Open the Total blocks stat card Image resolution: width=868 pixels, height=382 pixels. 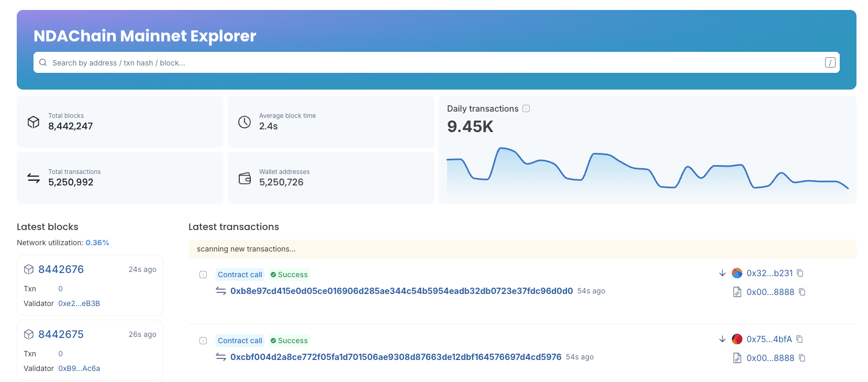point(120,122)
